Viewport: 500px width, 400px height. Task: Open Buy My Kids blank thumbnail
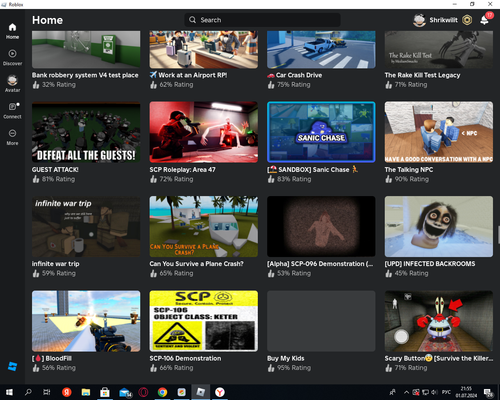click(x=321, y=321)
